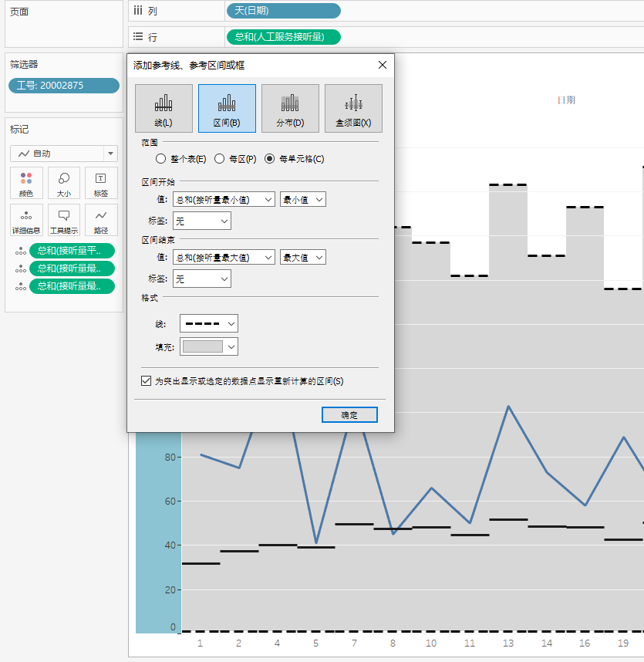Open band end value 总和(接听量最大值) dropdown
This screenshot has height=662, width=644.
(x=224, y=257)
